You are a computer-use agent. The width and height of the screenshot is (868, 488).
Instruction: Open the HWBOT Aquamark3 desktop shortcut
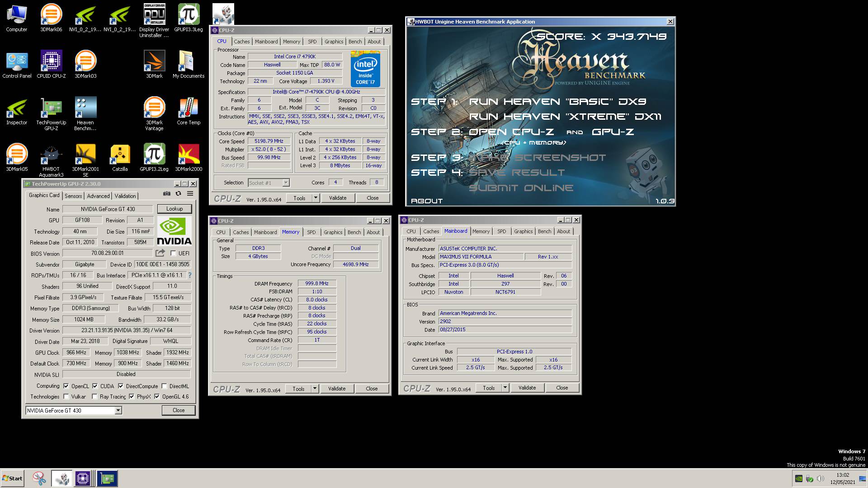(x=51, y=160)
